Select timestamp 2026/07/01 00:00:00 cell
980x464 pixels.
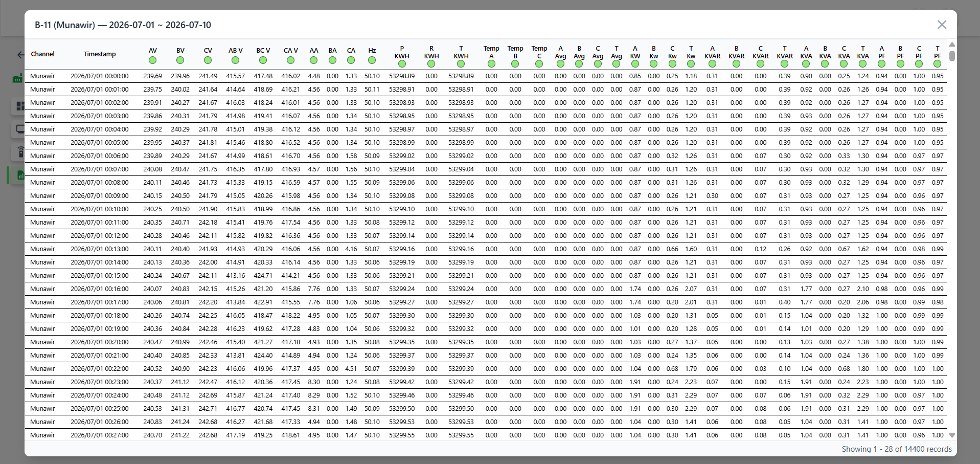point(100,76)
